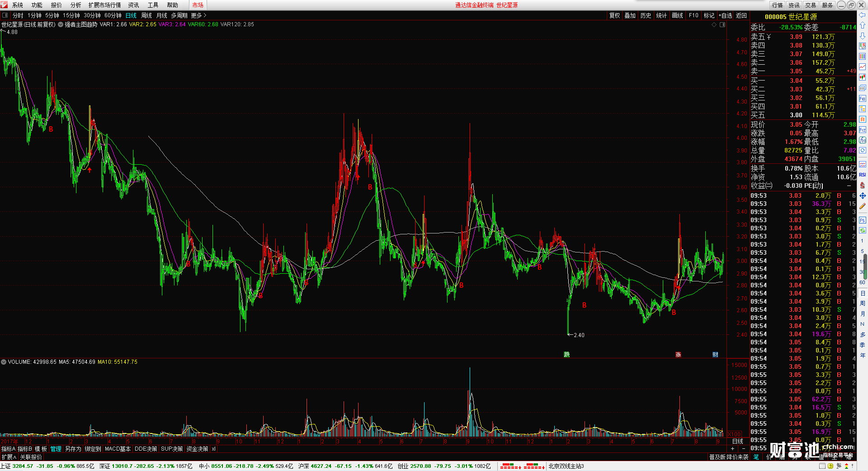Click the 返回 return button
Viewport: 868px width, 471px height.
coord(741,15)
